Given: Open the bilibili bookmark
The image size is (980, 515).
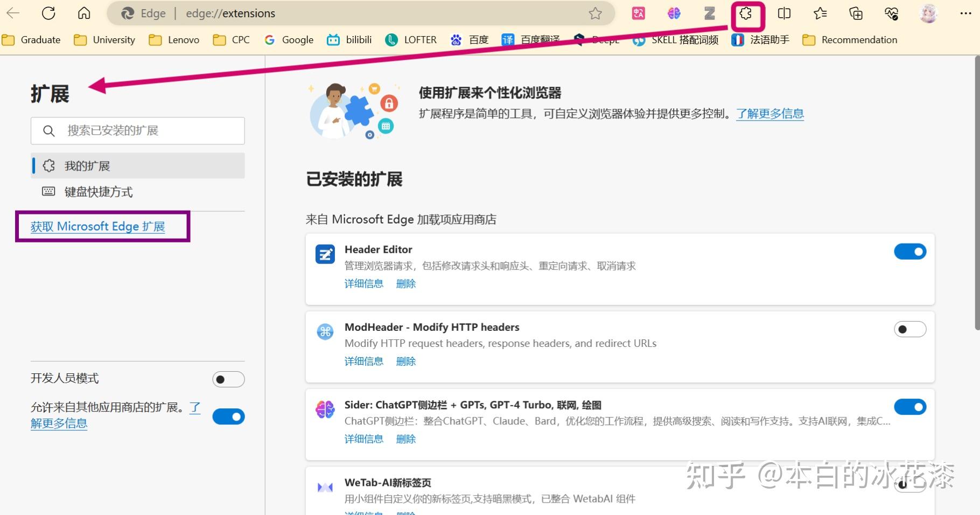Looking at the screenshot, I should point(349,40).
